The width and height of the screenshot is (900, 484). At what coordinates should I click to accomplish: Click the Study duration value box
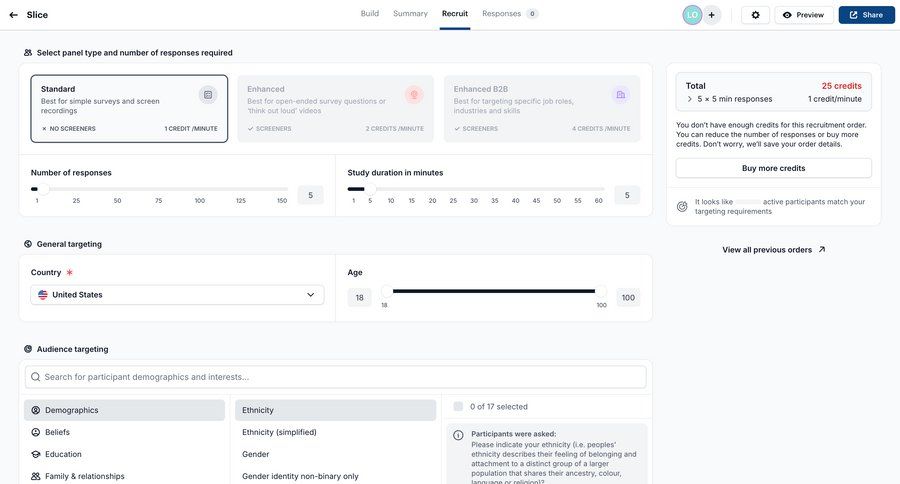[x=627, y=195]
